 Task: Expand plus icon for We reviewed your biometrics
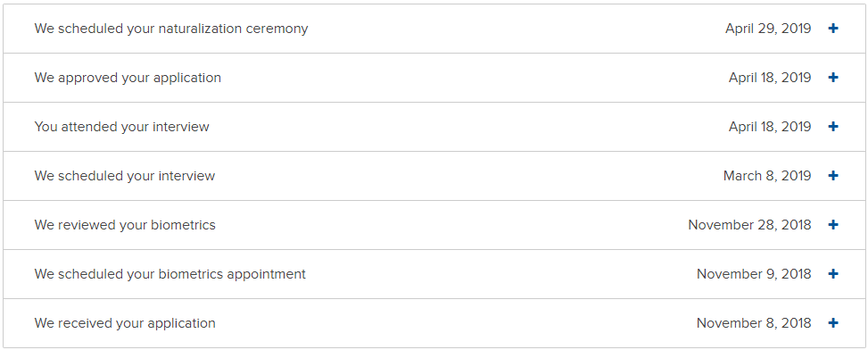coord(833,225)
